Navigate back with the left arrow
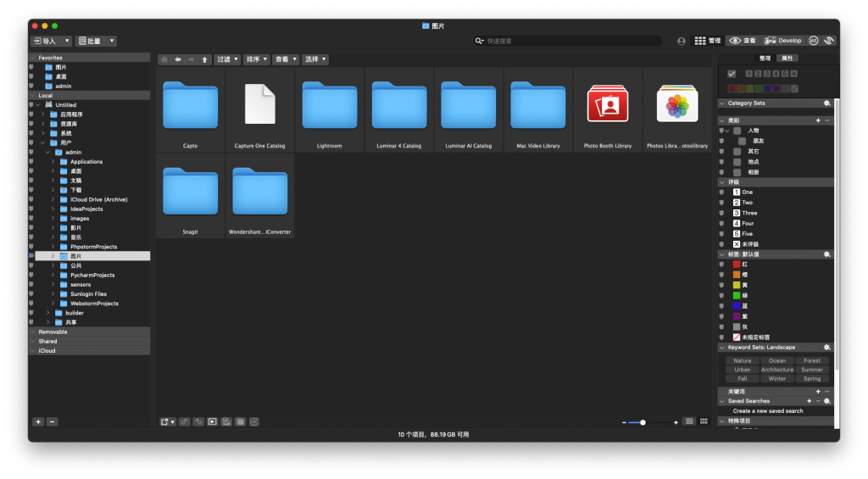This screenshot has height=479, width=868. (178, 59)
